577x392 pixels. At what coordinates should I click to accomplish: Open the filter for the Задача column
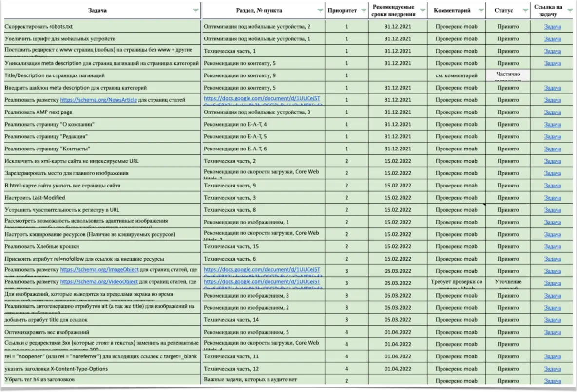(x=195, y=10)
